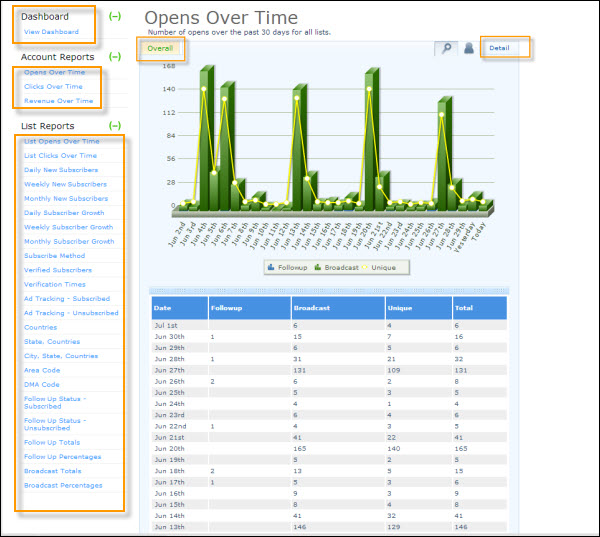Open View Dashboard link
Image resolution: width=600 pixels, height=537 pixels.
(x=51, y=32)
